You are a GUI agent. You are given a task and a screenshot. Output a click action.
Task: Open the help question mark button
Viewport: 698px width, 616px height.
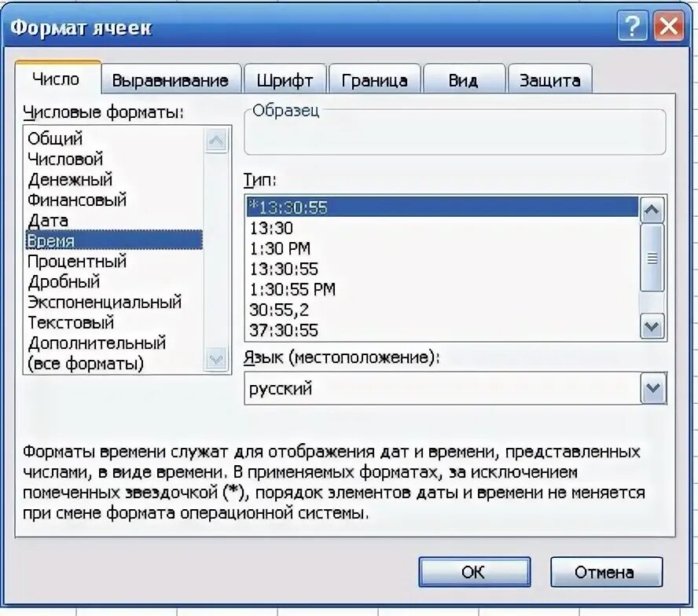[633, 27]
